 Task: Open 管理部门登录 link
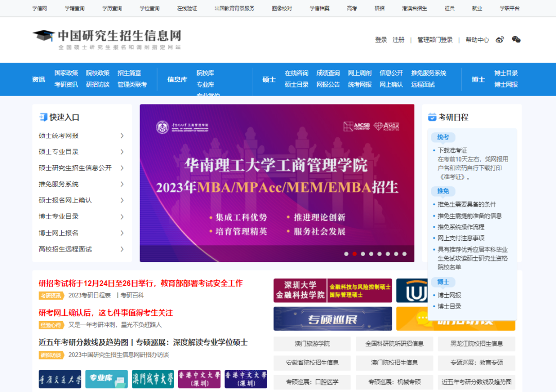point(435,40)
